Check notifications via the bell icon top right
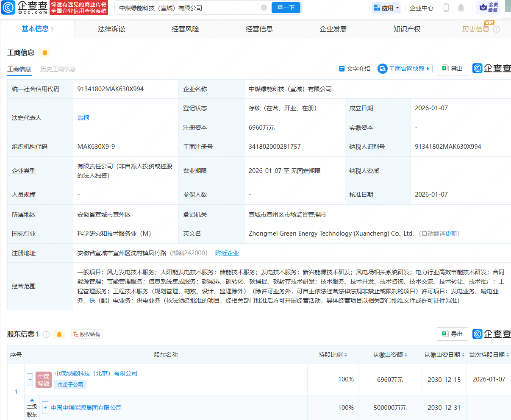Screen dimensions: 511x420 (x=461, y=8)
